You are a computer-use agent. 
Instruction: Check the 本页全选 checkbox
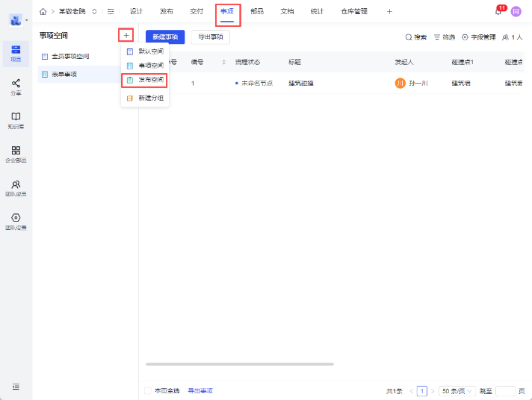click(147, 391)
